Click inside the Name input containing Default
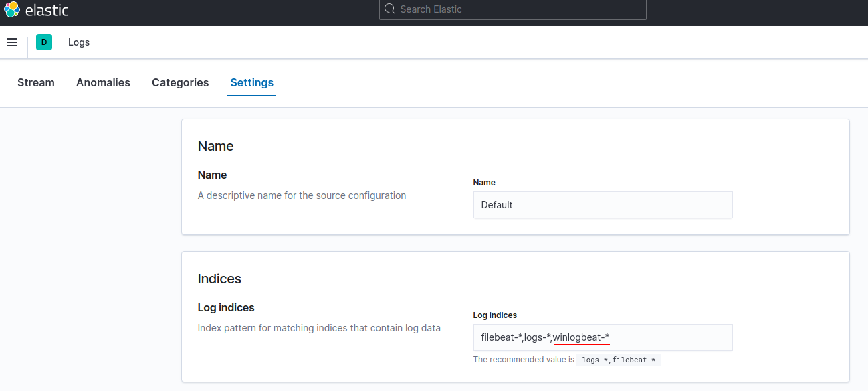The height and width of the screenshot is (391, 868). pyautogui.click(x=603, y=204)
